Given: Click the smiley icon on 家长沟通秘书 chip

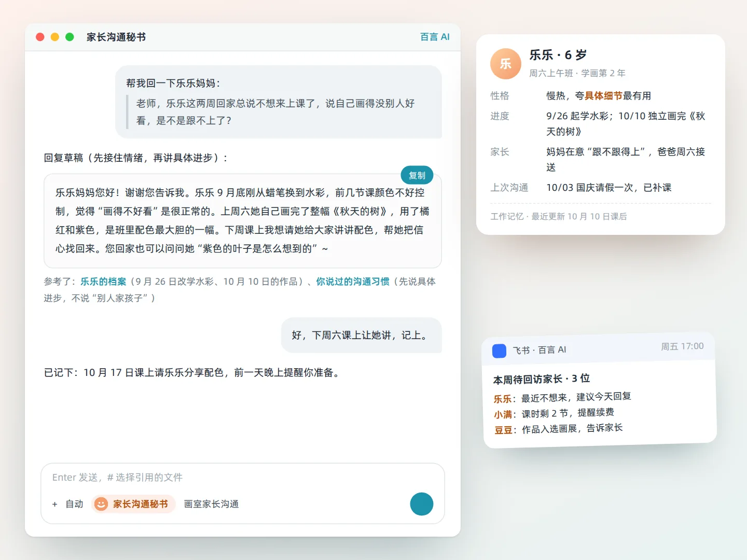Looking at the screenshot, I should [x=101, y=504].
